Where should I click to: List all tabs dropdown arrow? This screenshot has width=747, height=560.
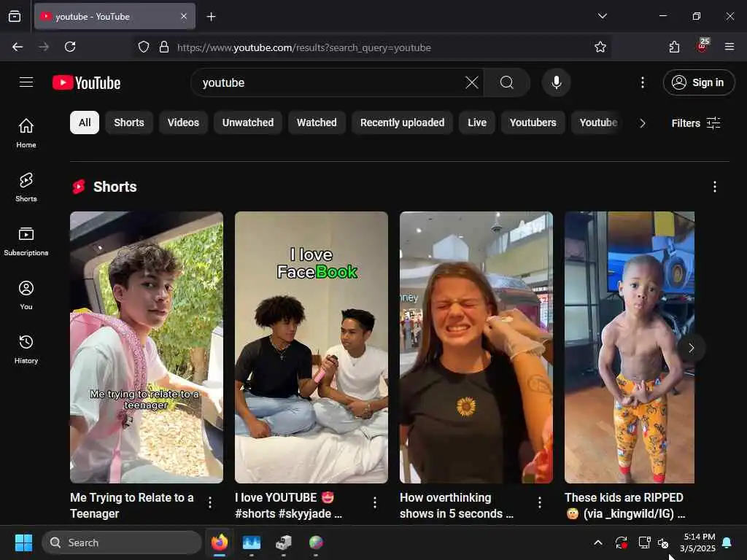602,16
